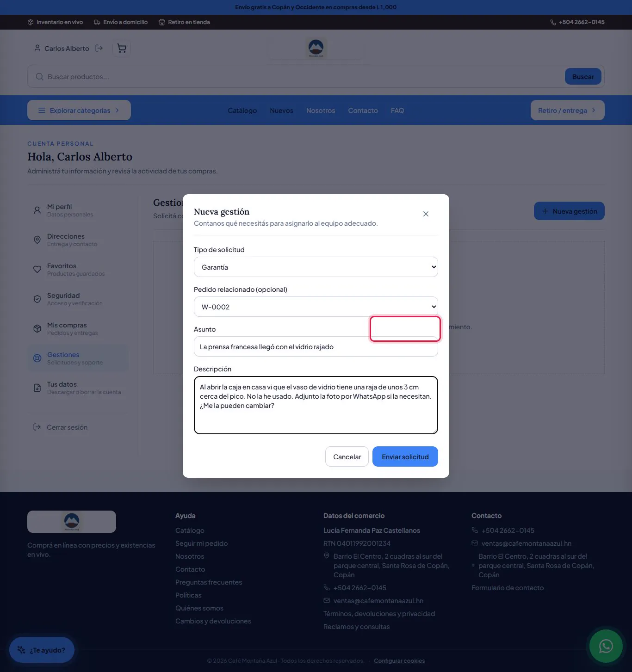Click inside the Descripción text area
This screenshot has height=672, width=632.
tap(316, 405)
